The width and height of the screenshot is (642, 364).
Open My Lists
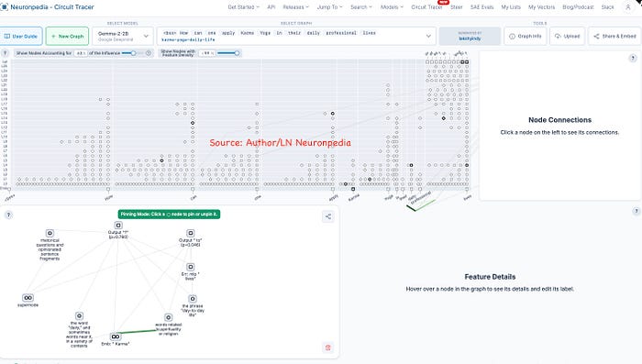(x=511, y=7)
